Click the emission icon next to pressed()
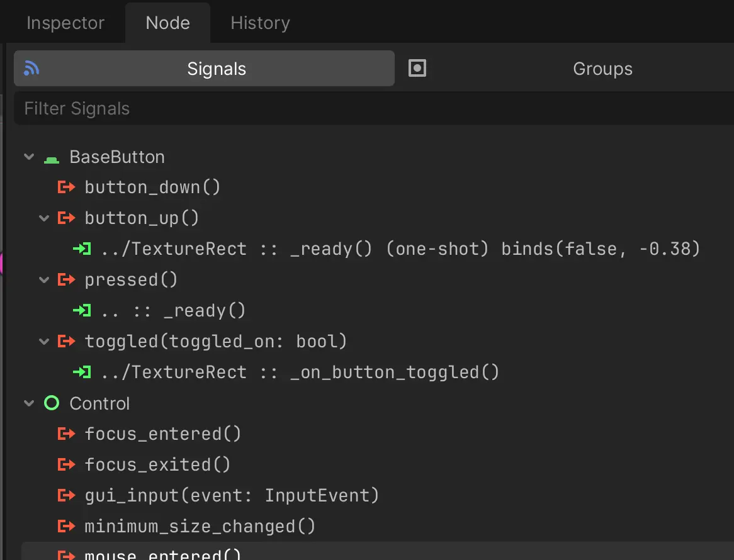 coord(66,279)
